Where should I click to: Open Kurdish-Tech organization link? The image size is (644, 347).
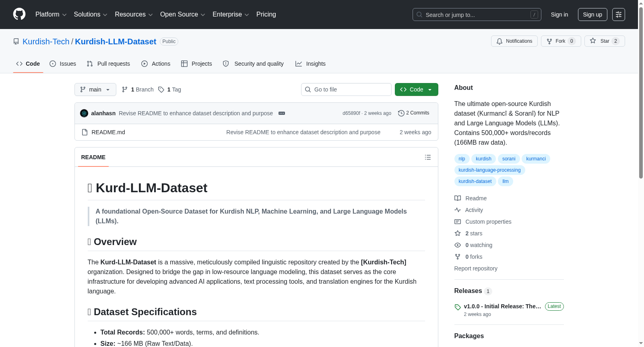46,42
